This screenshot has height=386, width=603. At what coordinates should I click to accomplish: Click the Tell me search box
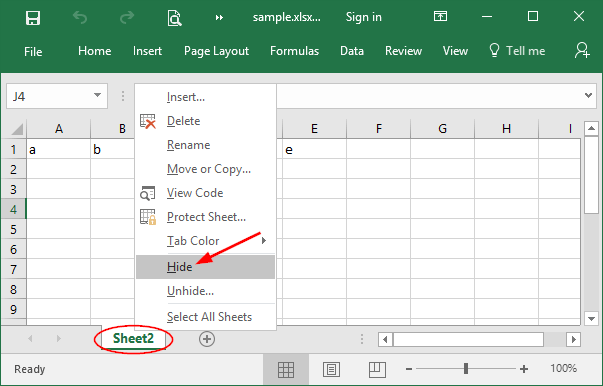tap(517, 51)
